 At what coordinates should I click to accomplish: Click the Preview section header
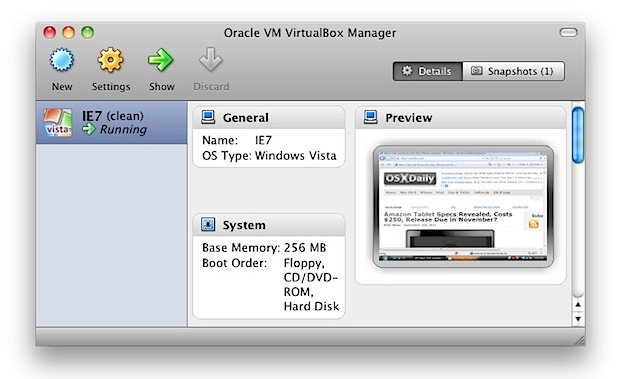pyautogui.click(x=461, y=117)
